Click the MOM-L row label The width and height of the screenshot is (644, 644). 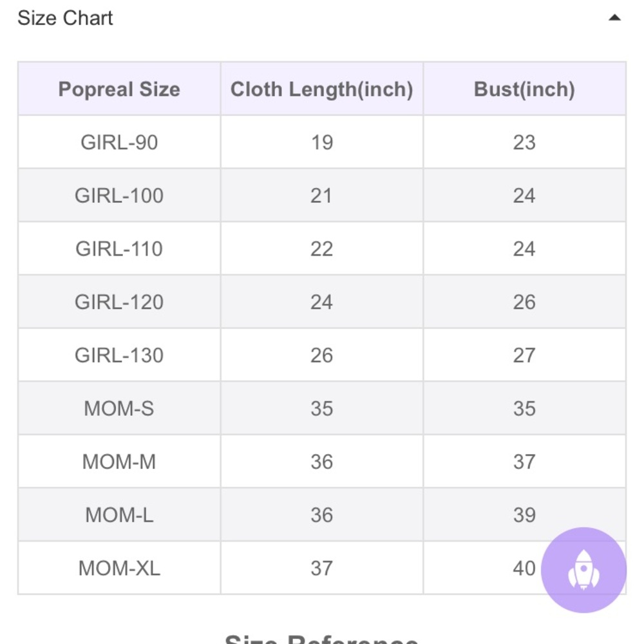click(119, 515)
